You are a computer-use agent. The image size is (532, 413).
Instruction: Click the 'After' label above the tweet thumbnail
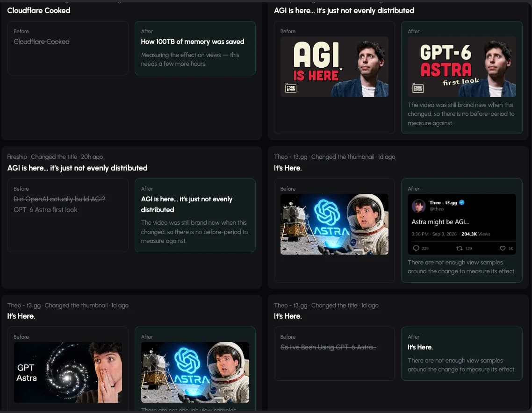[414, 189]
